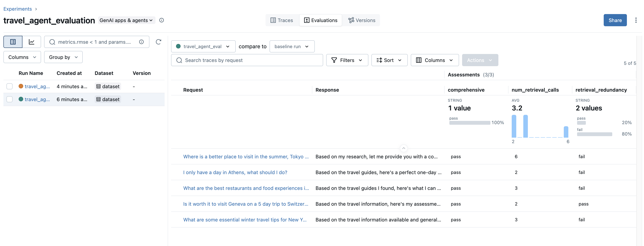Expand the GenAI apps & agents dropdown
Viewport: 644px width, 246px height.
126,20
